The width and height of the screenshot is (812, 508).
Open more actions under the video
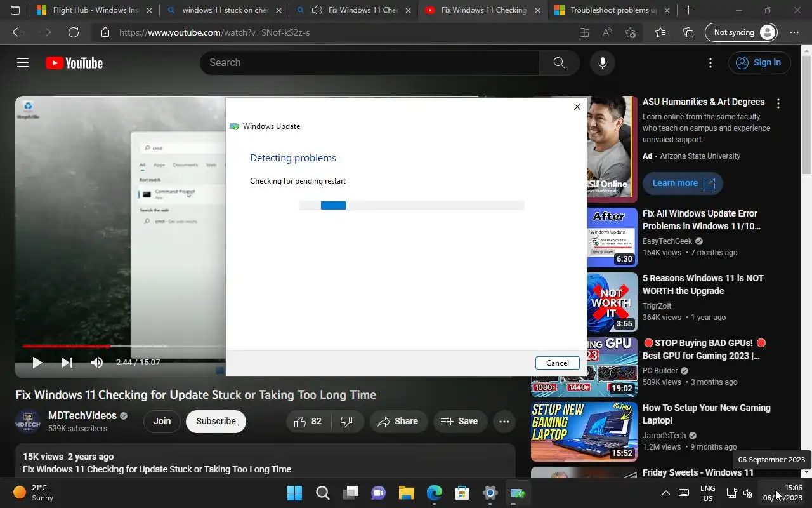pos(504,421)
